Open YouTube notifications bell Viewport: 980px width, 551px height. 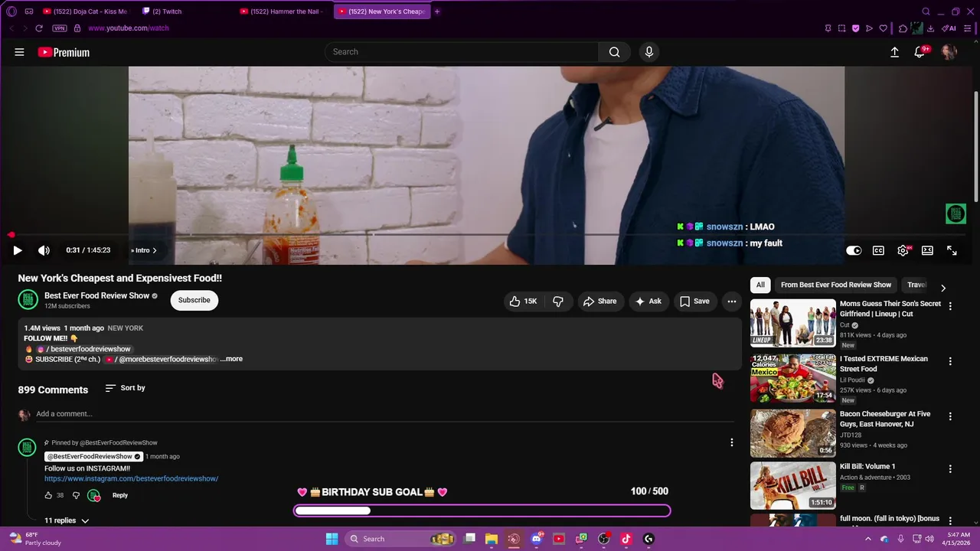point(921,52)
